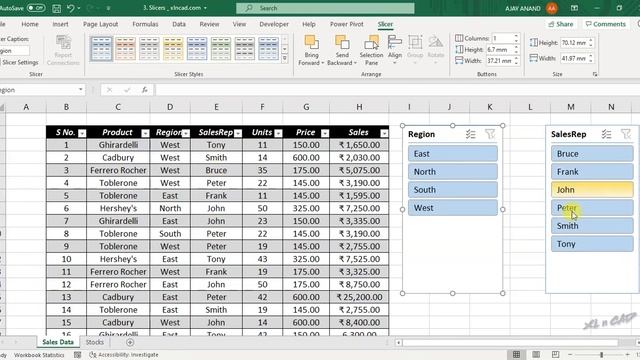This screenshot has height=360, width=640.
Task: Open the Price column filter dropdown
Action: pyautogui.click(x=325, y=133)
